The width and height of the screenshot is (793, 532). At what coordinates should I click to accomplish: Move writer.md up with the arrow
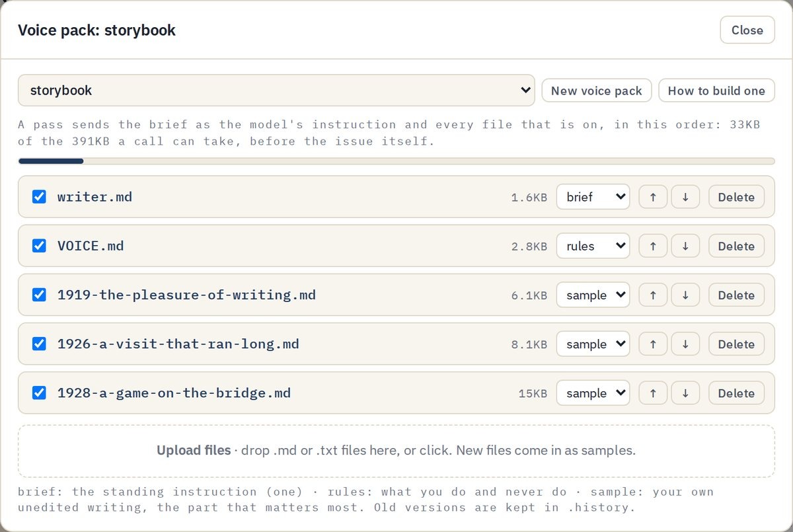[653, 197]
